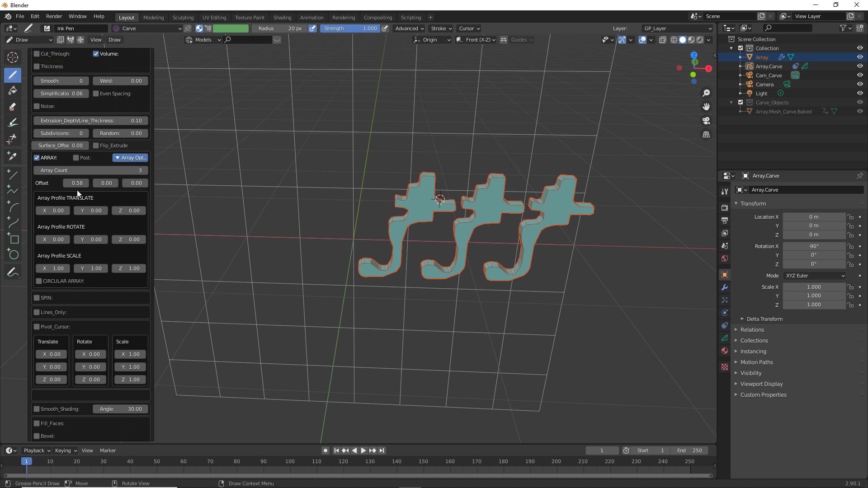The height and width of the screenshot is (488, 868).
Task: Adjust the Strength slider
Action: (350, 28)
